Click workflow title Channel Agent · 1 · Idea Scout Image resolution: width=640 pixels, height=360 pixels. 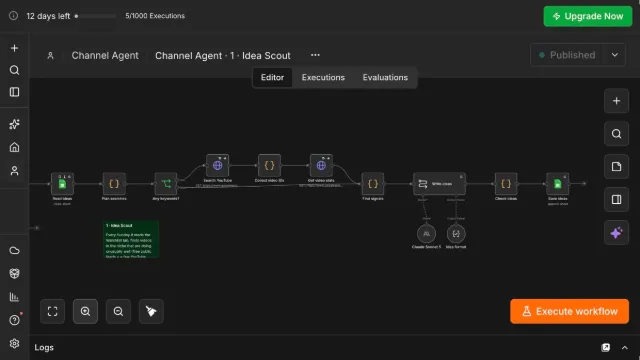pyautogui.click(x=222, y=56)
